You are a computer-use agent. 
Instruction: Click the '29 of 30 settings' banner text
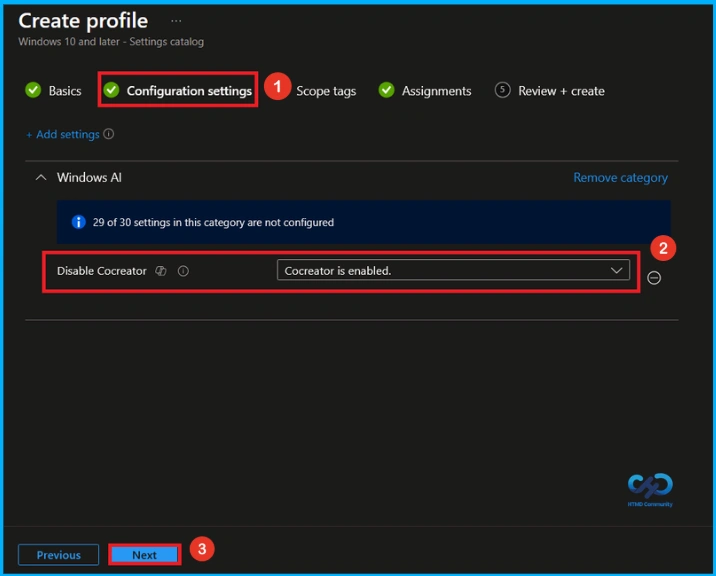point(213,222)
